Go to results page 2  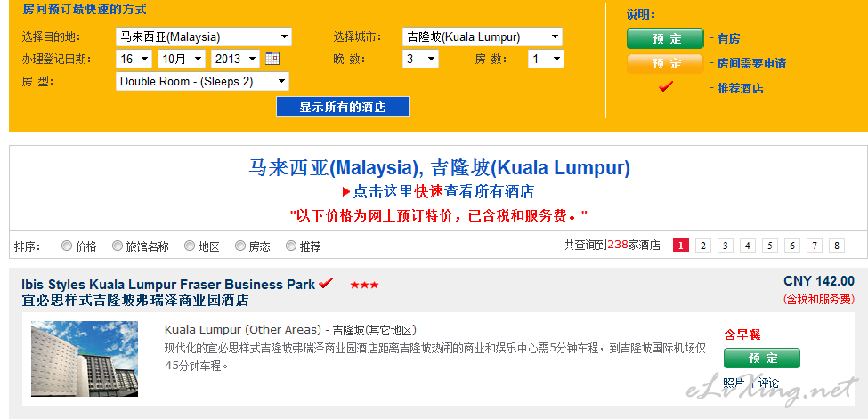click(x=703, y=246)
